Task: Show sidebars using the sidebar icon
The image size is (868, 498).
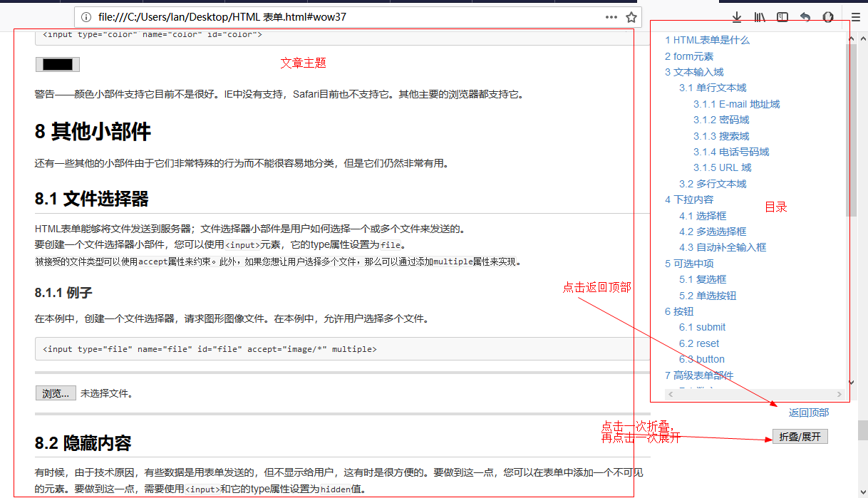Action: (782, 17)
